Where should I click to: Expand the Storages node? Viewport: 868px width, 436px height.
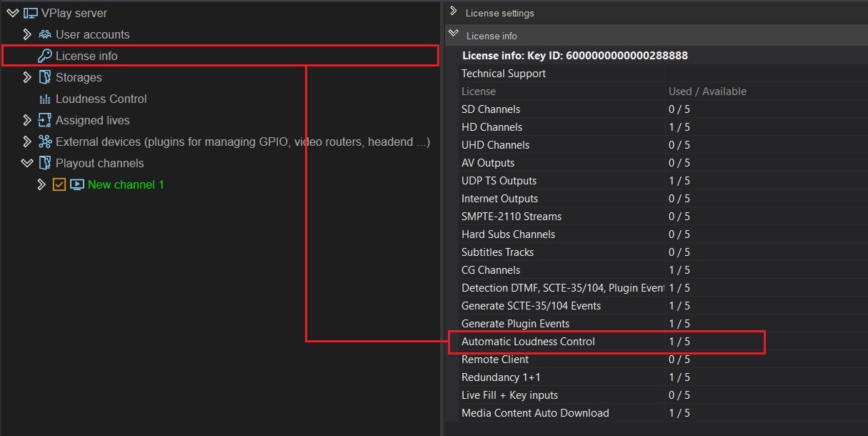pos(27,77)
